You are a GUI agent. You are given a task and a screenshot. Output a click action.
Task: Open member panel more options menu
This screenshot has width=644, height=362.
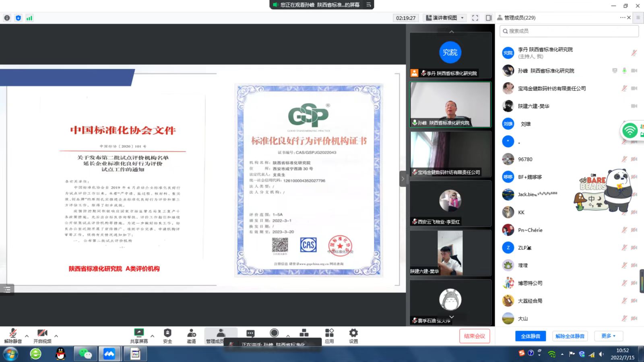coord(623,17)
